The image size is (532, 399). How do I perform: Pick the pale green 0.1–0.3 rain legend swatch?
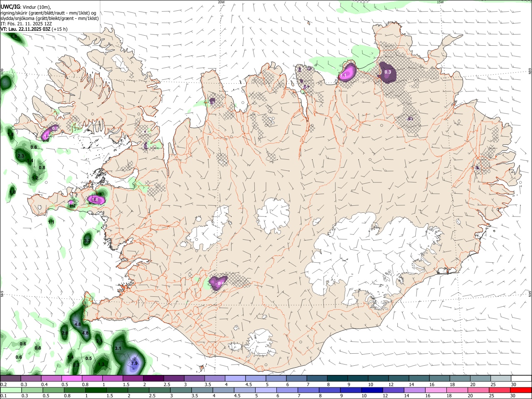coord(11,390)
